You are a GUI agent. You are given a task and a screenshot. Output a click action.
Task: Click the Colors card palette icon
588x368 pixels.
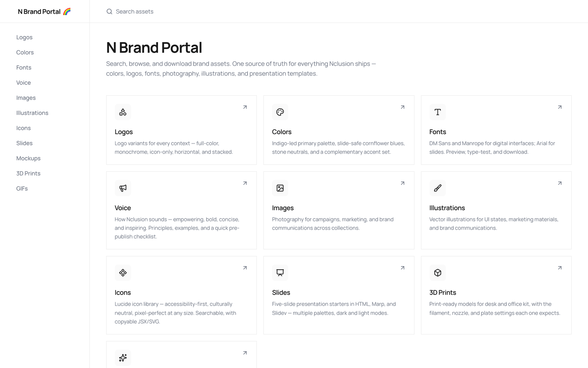[280, 112]
